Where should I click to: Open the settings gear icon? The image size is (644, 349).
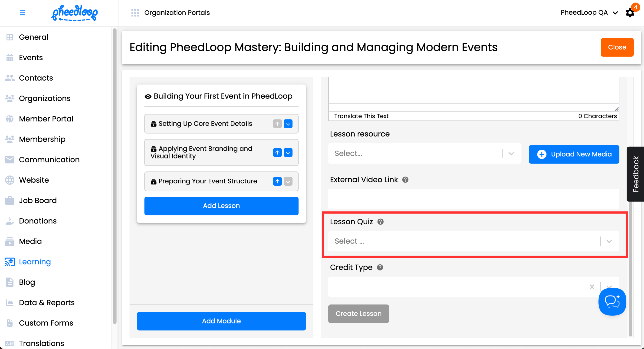[x=630, y=13]
